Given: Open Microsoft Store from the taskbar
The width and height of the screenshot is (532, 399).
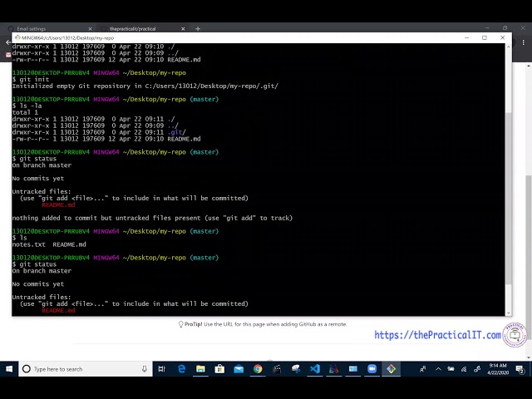Looking at the screenshot, I should 219,368.
